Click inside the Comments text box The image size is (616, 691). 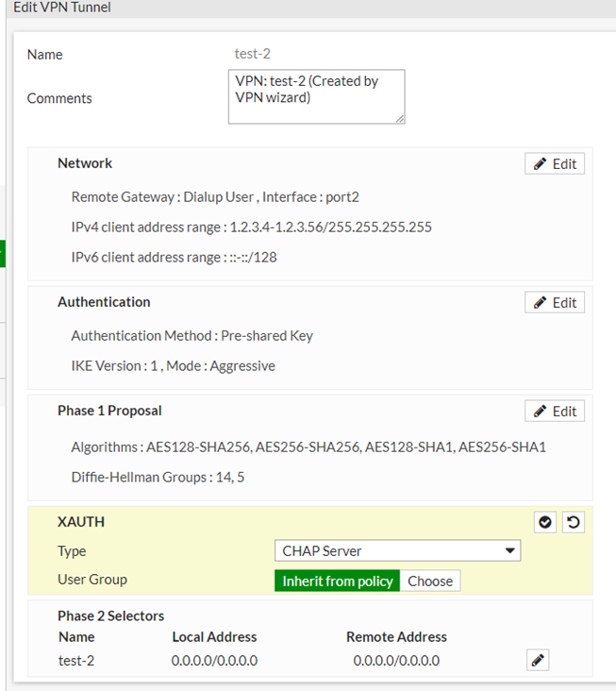(315, 95)
